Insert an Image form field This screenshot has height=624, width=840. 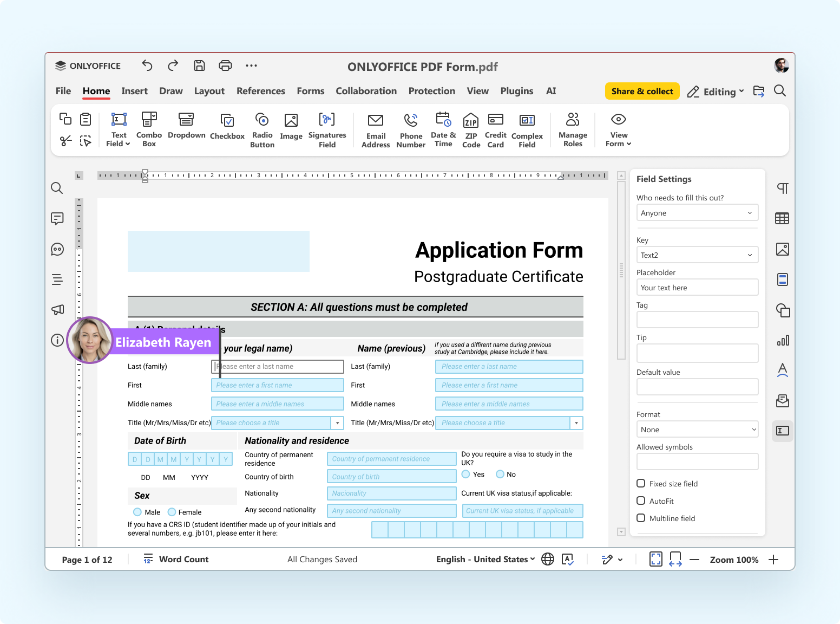click(291, 127)
